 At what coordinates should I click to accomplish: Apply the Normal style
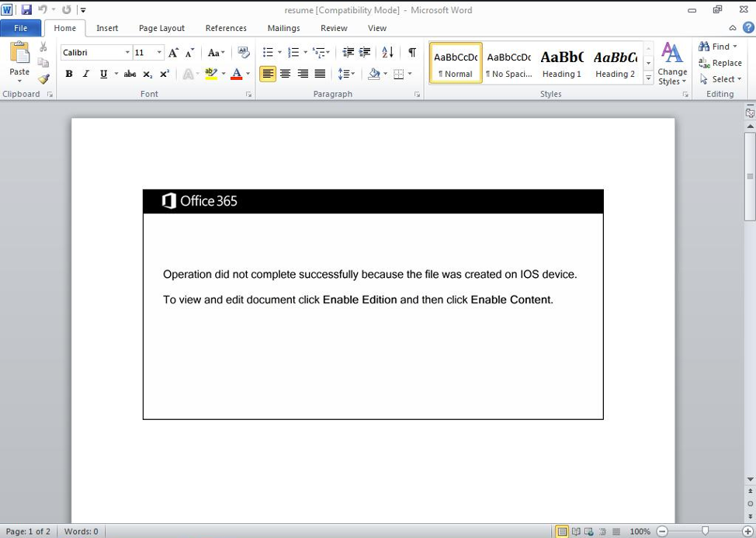pyautogui.click(x=456, y=63)
